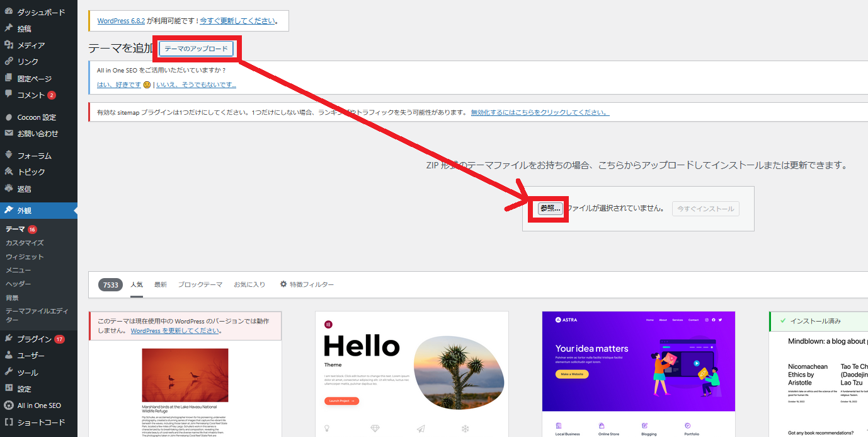Image resolution: width=868 pixels, height=437 pixels.
Task: Open Posts via the pushpin icon
Action: pyautogui.click(x=9, y=28)
